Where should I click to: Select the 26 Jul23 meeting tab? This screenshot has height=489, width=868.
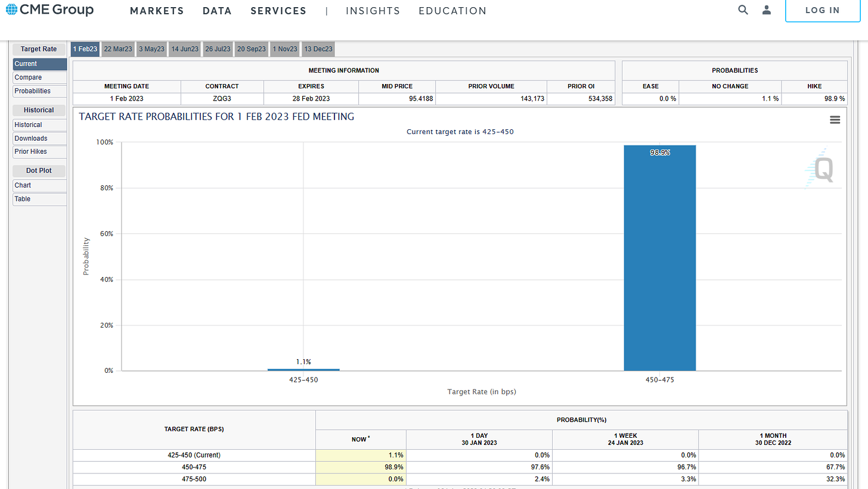tap(218, 49)
